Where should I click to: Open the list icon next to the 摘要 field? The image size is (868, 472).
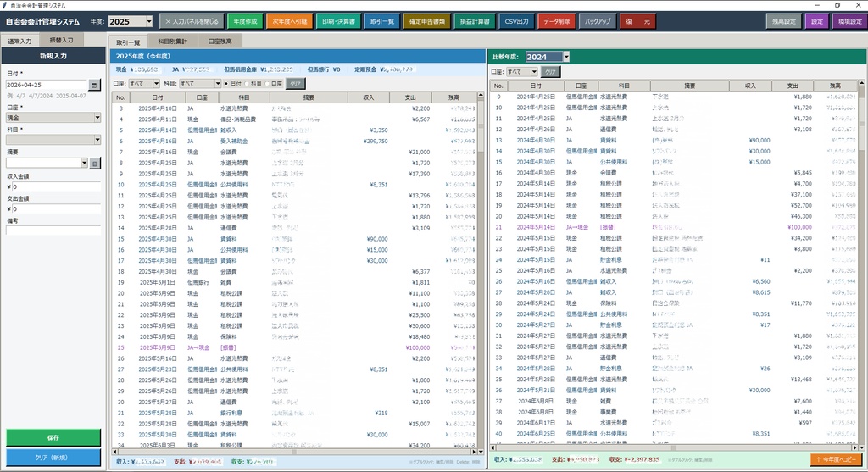coord(95,164)
